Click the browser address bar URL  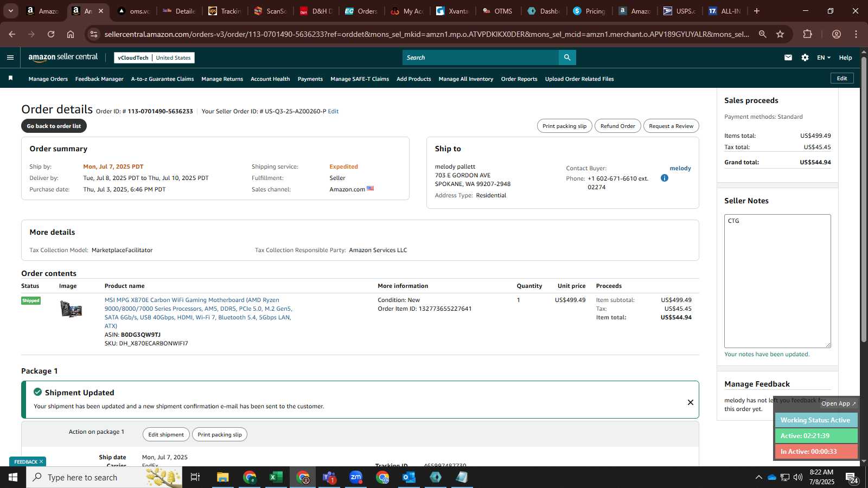[426, 34]
